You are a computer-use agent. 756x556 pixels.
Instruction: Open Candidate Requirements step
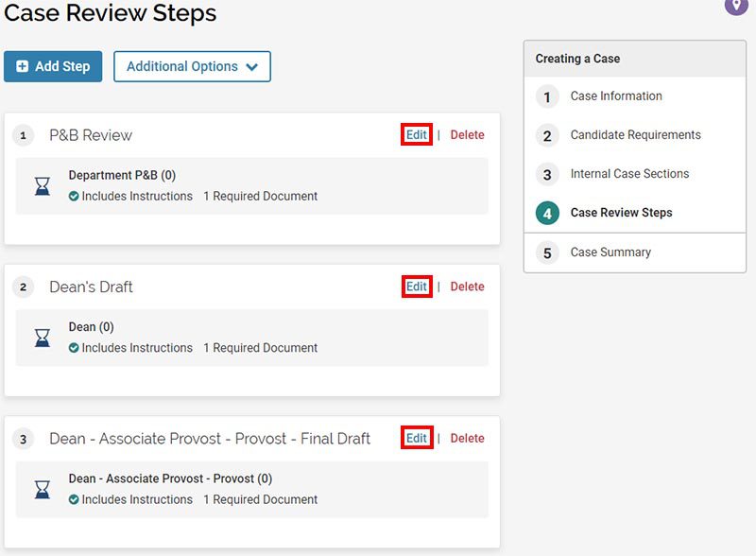(634, 135)
